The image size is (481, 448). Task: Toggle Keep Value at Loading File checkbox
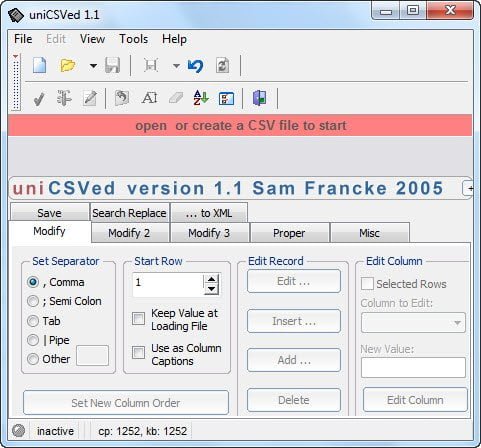tap(138, 318)
